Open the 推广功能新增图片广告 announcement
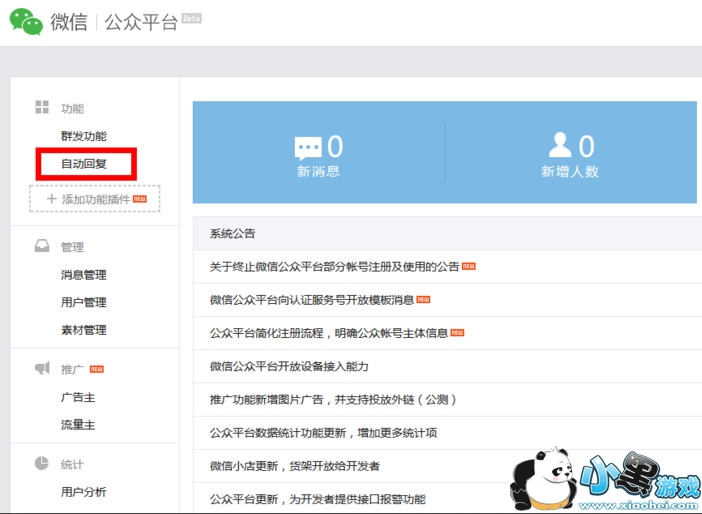Viewport: 702px width, 514px height. 333,399
